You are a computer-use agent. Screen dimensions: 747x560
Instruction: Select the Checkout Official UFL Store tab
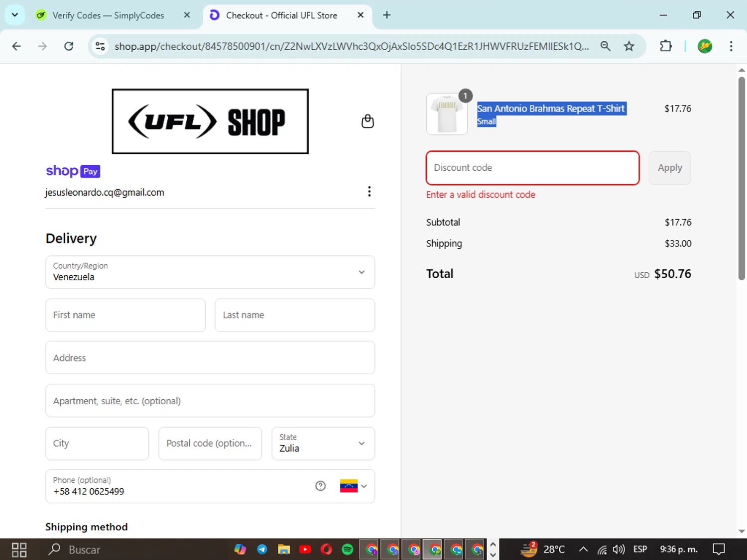[x=281, y=15]
